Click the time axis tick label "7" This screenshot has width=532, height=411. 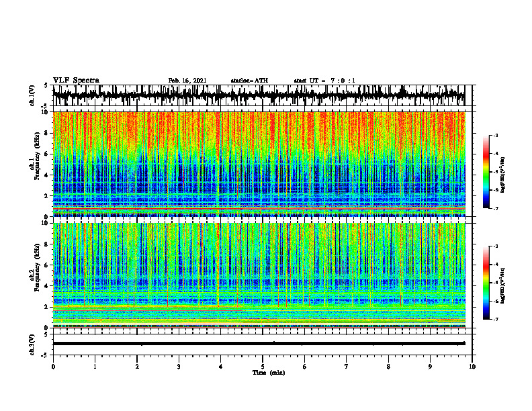click(x=347, y=367)
